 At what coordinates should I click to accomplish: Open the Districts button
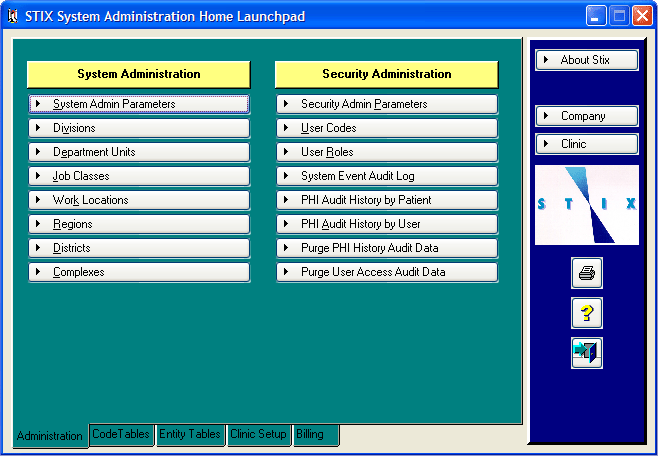(139, 248)
